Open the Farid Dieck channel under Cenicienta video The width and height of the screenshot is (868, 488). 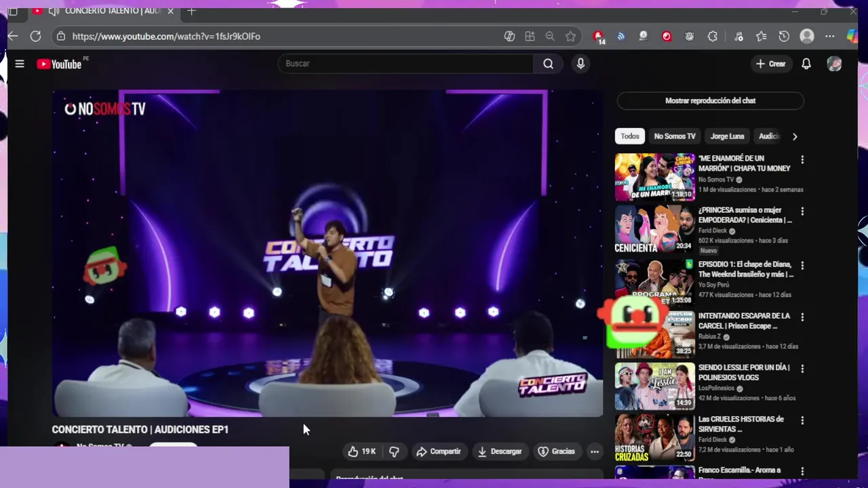713,230
